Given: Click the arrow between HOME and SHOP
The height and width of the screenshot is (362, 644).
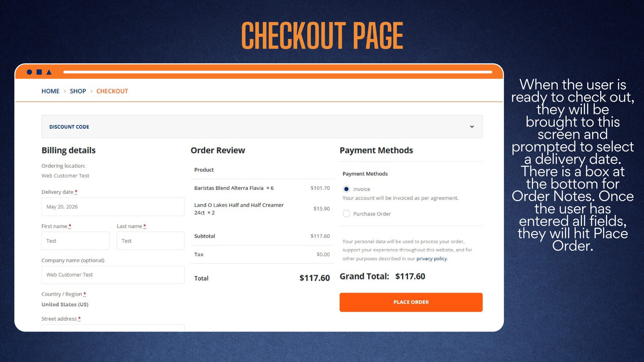Looking at the screenshot, I should tap(65, 91).
